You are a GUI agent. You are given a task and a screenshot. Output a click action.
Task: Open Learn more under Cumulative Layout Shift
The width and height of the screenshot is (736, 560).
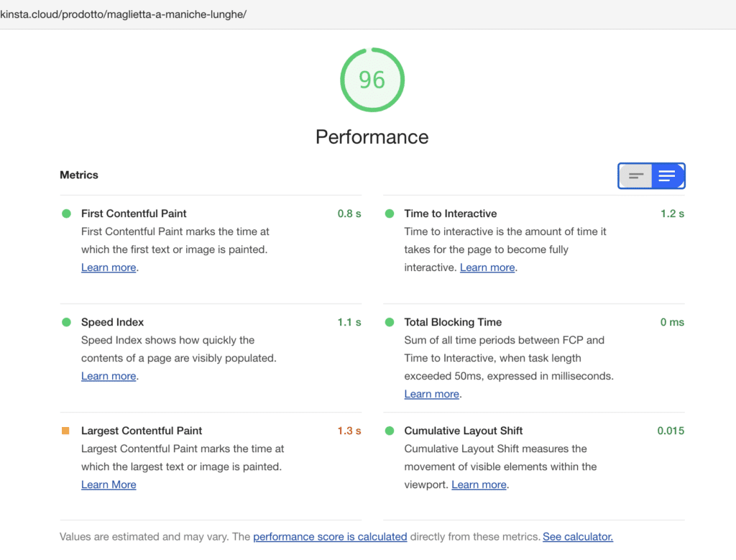(479, 485)
